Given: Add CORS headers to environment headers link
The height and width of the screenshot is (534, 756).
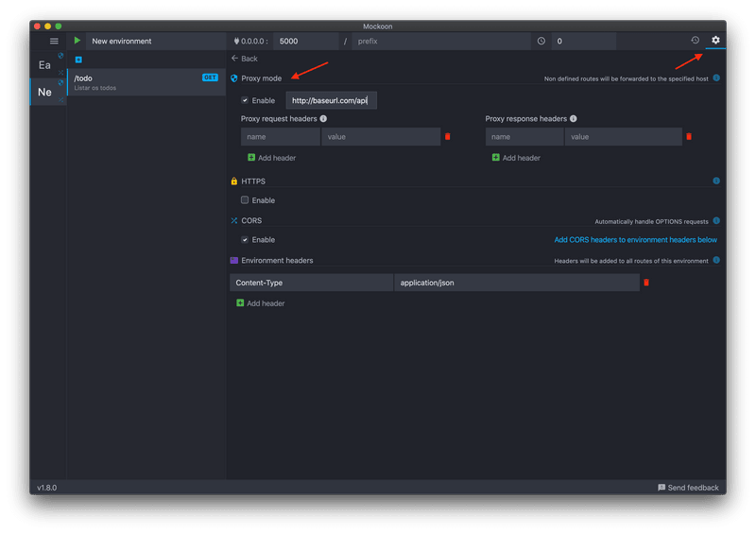Looking at the screenshot, I should 635,240.
